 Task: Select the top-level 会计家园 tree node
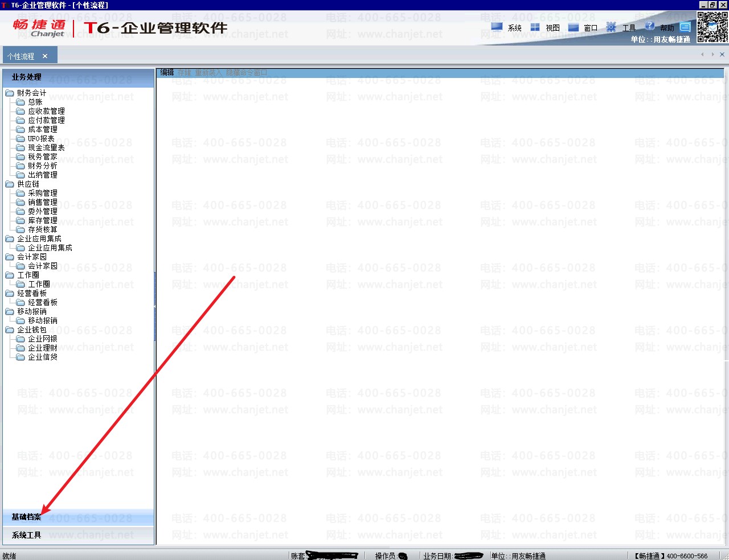tap(32, 257)
